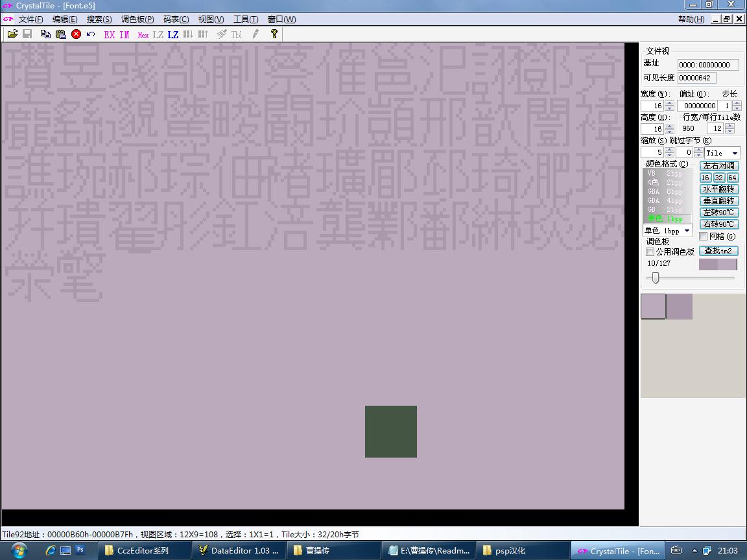Click the Open file folder icon
The height and width of the screenshot is (560, 747).
(12, 34)
